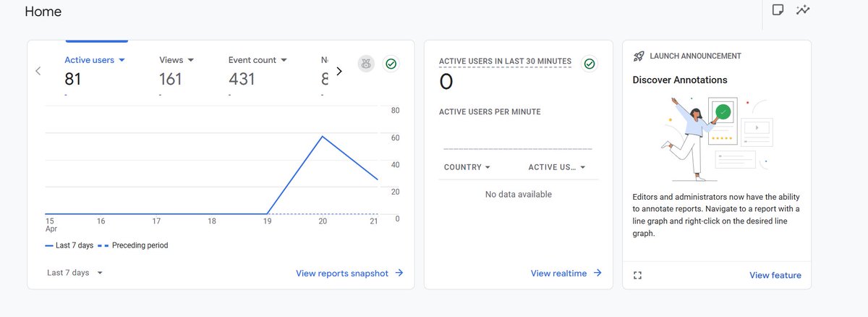Click ACTIVE USERS PER MINUTE label

[x=490, y=112]
